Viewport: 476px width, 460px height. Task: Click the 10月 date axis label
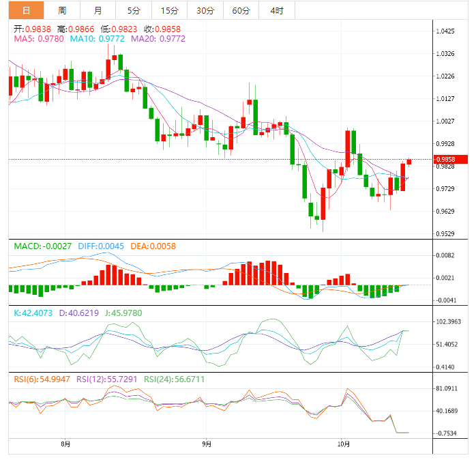[x=343, y=444]
